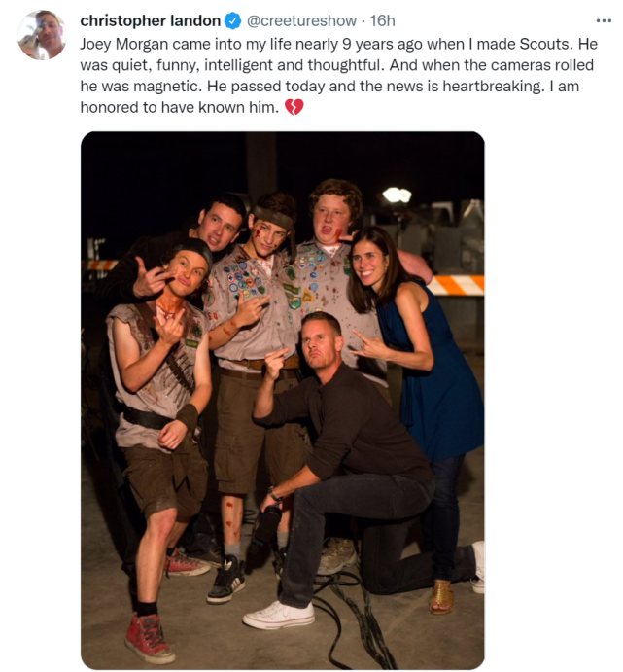The width and height of the screenshot is (623, 672).
Task: Open the tweet's three-dot More menu
Action: (604, 19)
